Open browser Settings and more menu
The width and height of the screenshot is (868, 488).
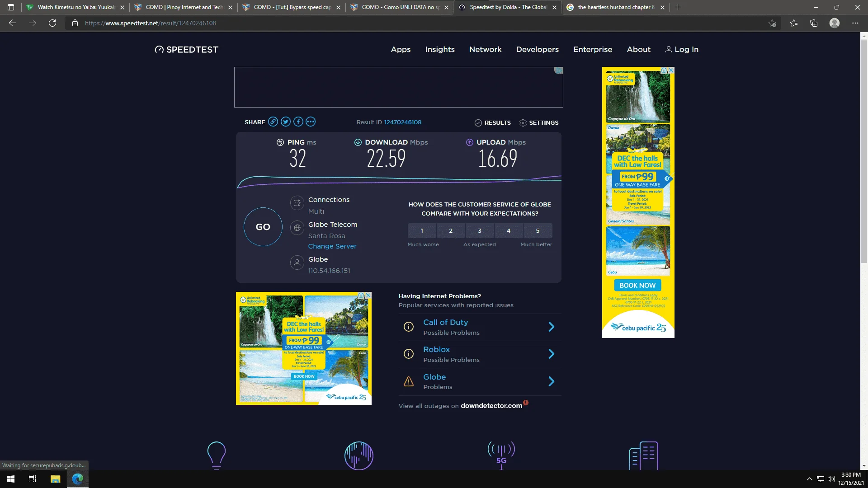click(x=855, y=23)
